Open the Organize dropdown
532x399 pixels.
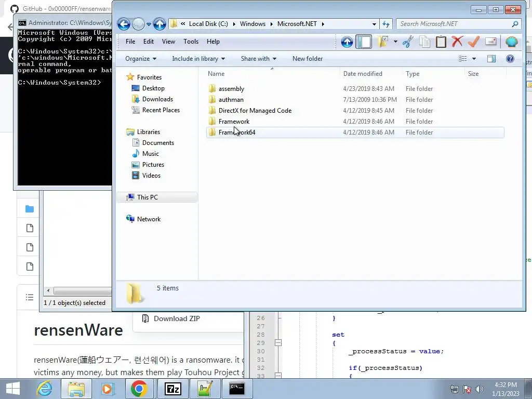coord(141,59)
